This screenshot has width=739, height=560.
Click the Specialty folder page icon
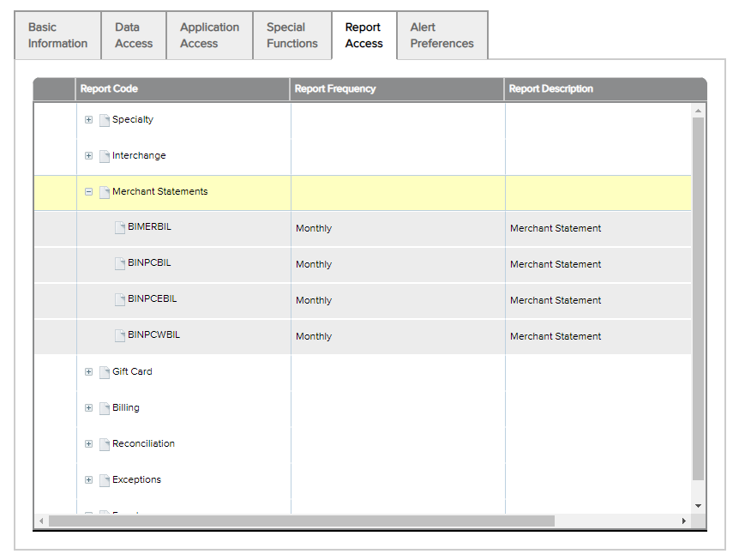pyautogui.click(x=105, y=120)
